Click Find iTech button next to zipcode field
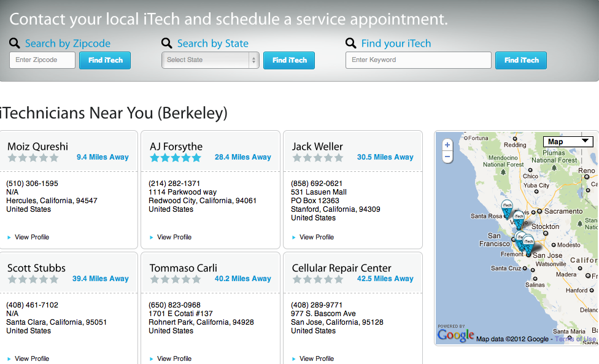The width and height of the screenshot is (599, 364). (x=105, y=60)
